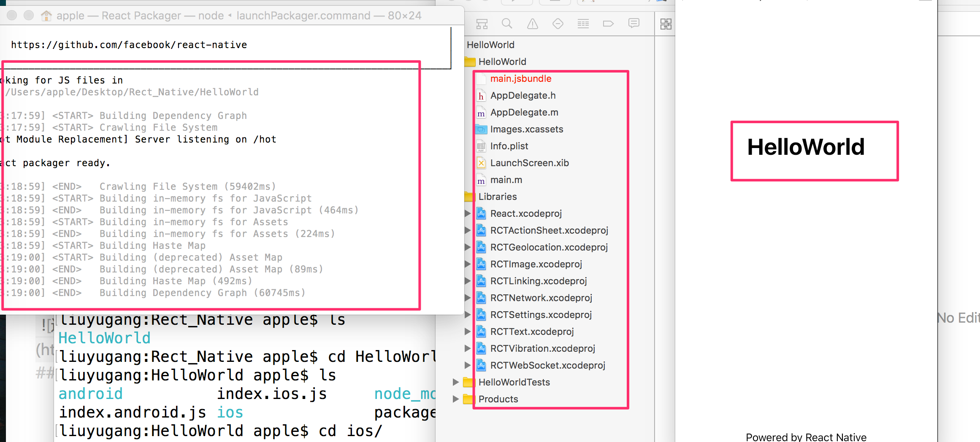Click the React.xcodeproj project icon
The height and width of the screenshot is (442, 980).
click(x=481, y=213)
